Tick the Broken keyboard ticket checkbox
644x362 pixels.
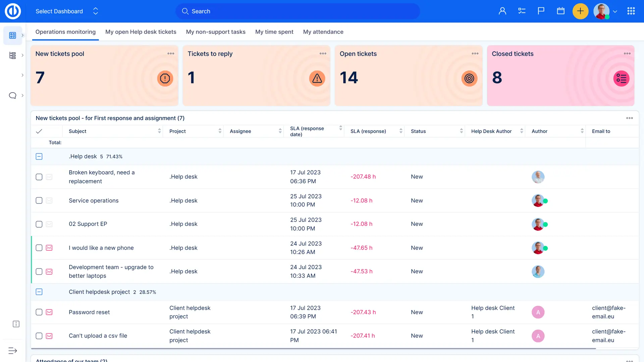coord(39,177)
